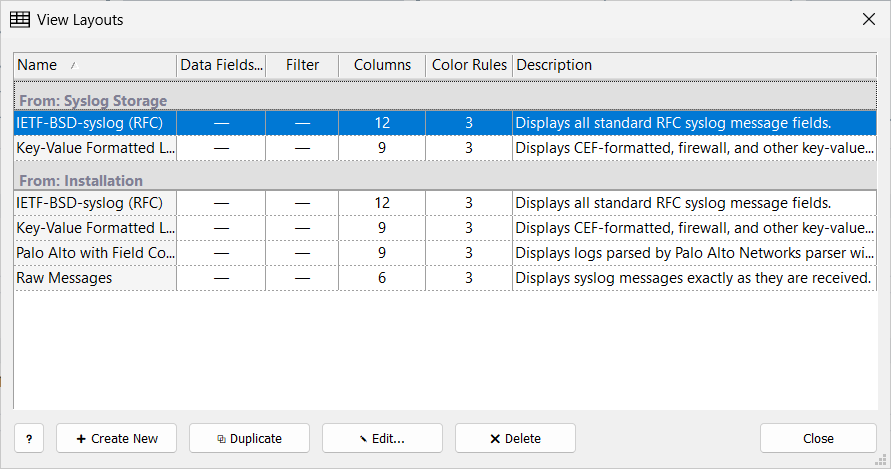
Task: Select the Raw Messages layout row
Action: point(446,278)
